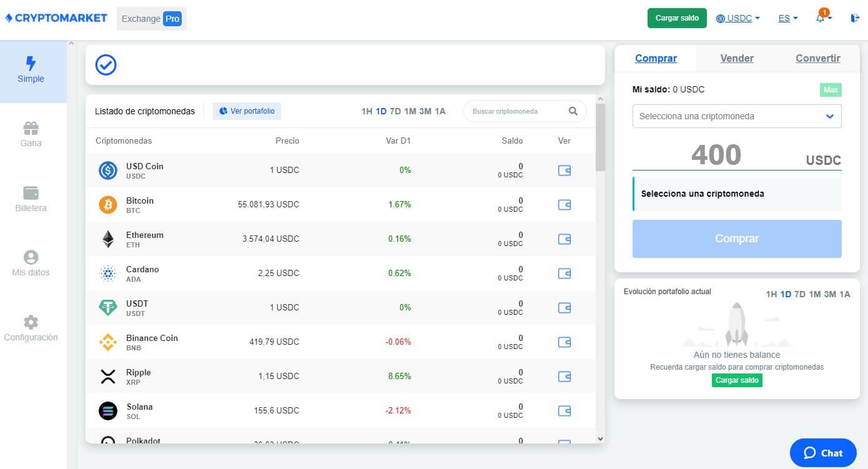Set the list range to 7D

pos(395,111)
